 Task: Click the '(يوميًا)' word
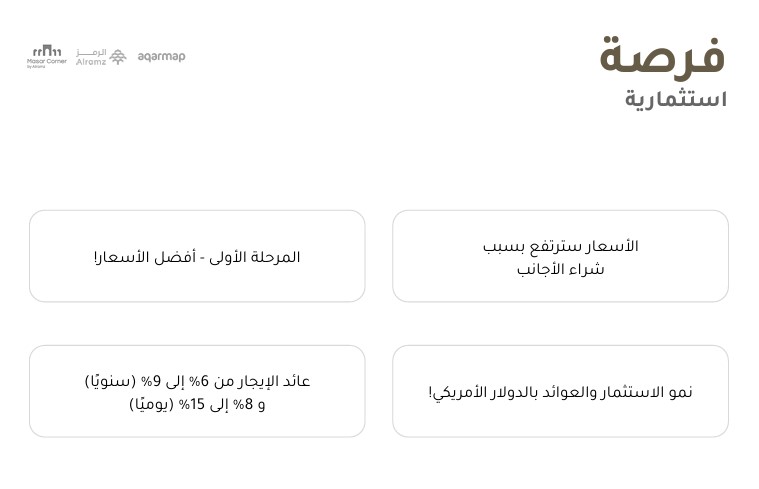click(x=151, y=405)
